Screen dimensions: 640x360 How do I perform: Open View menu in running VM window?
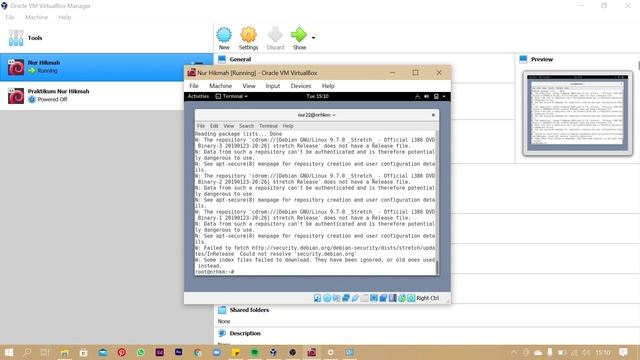(x=249, y=86)
